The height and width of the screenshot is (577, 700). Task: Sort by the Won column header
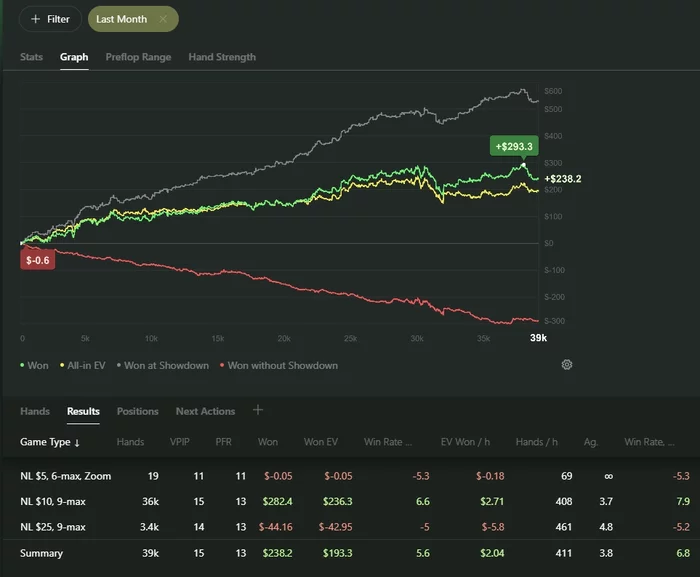click(x=267, y=442)
